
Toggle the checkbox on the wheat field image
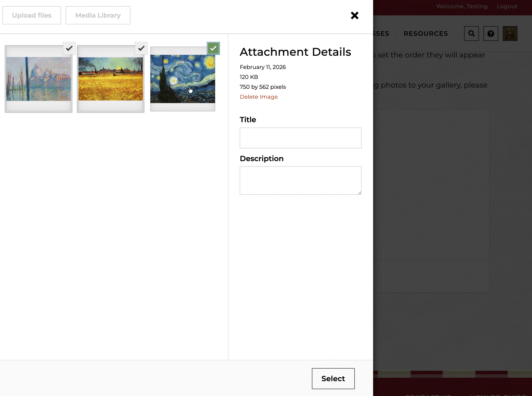[x=141, y=48]
